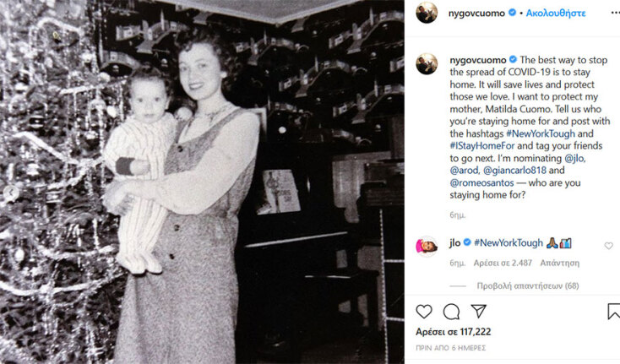Open nygovcuomo username in the caption
Screen dimensions: 620x364
477,60
